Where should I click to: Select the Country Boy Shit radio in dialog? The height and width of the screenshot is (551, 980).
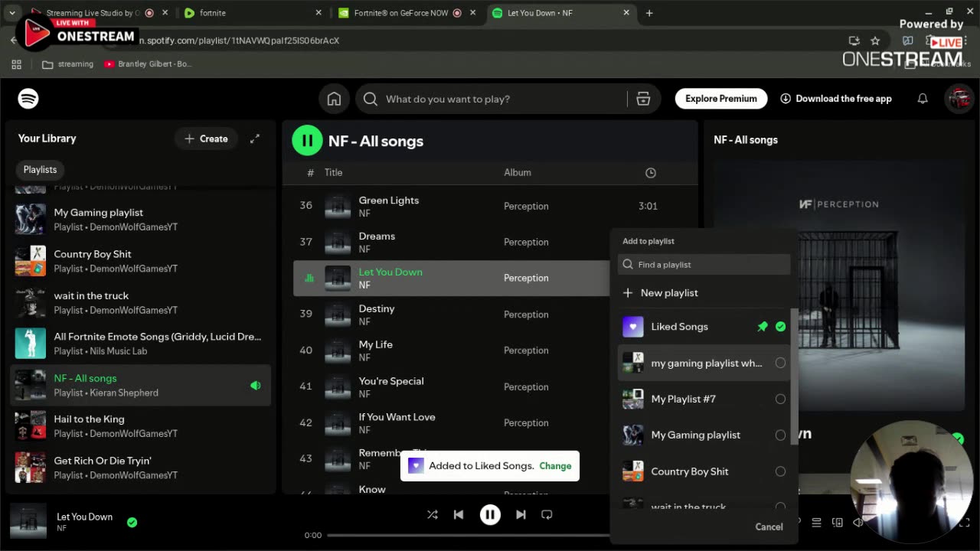click(780, 471)
